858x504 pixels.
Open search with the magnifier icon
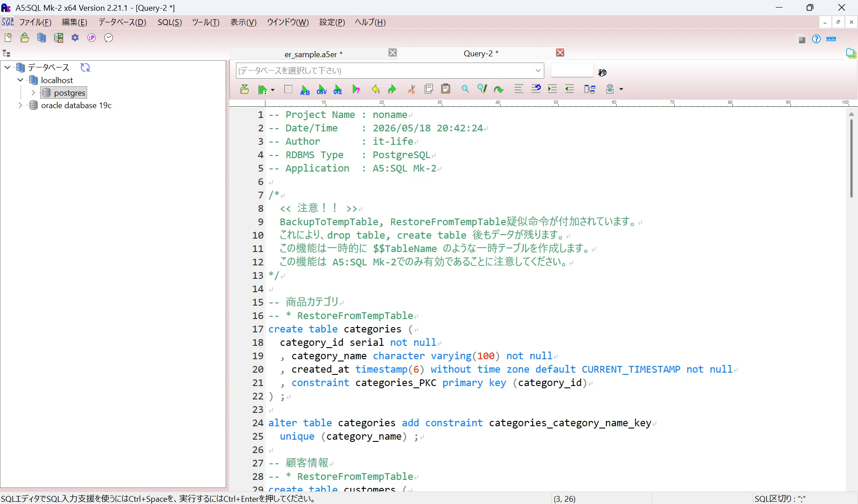465,89
